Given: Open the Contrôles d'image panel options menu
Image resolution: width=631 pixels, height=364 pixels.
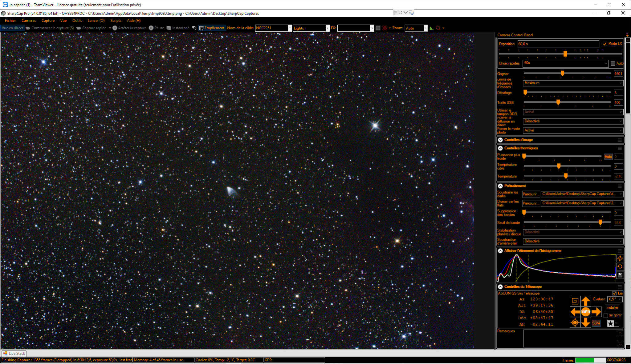Looking at the screenshot, I should 620,140.
